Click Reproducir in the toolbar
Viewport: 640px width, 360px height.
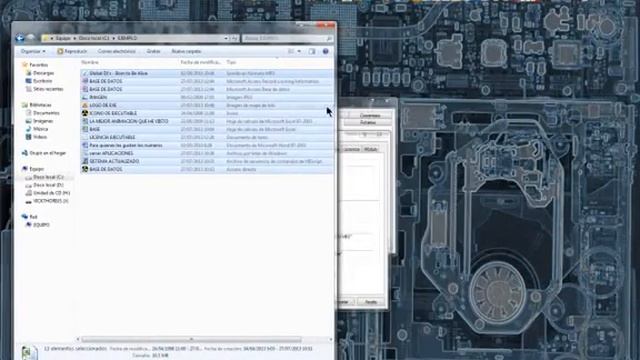(x=72, y=51)
